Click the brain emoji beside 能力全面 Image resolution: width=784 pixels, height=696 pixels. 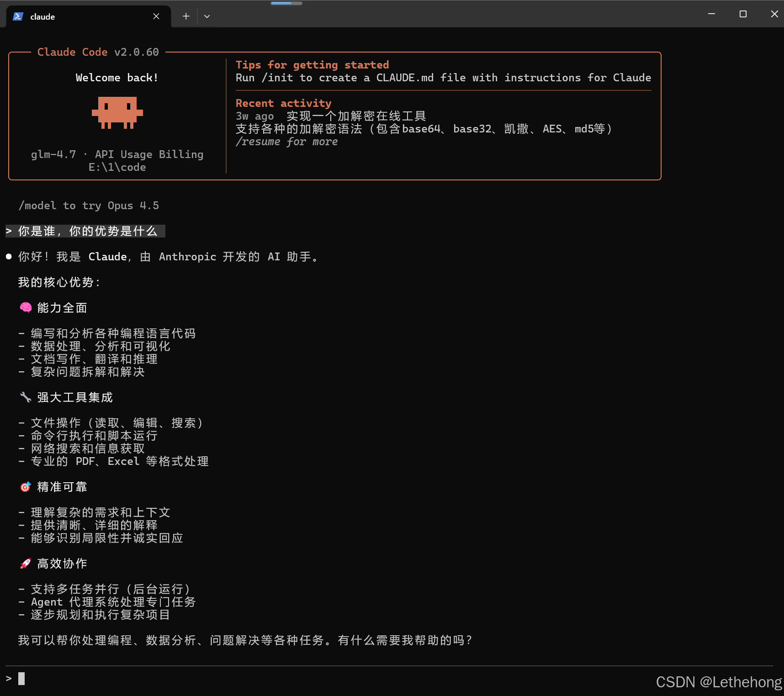pos(26,308)
